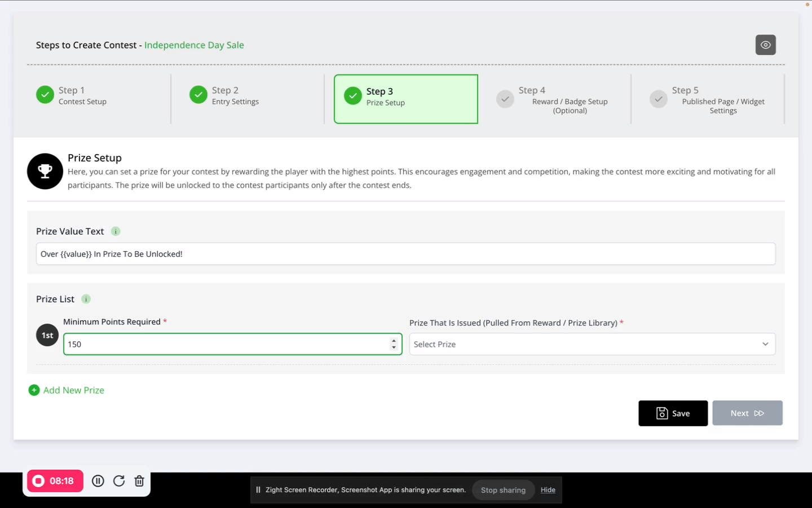Click Stop sharing button
This screenshot has height=508, width=812.
[x=503, y=490]
